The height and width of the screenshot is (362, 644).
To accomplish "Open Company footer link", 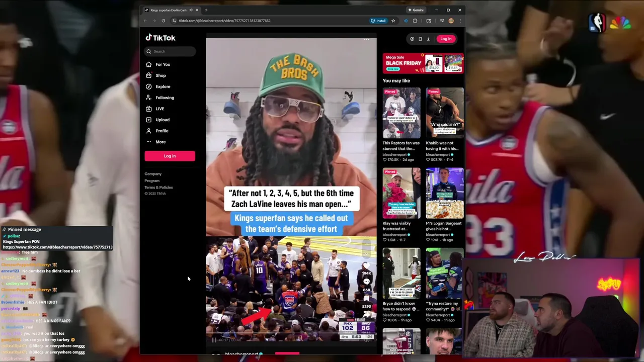I will click(x=153, y=174).
